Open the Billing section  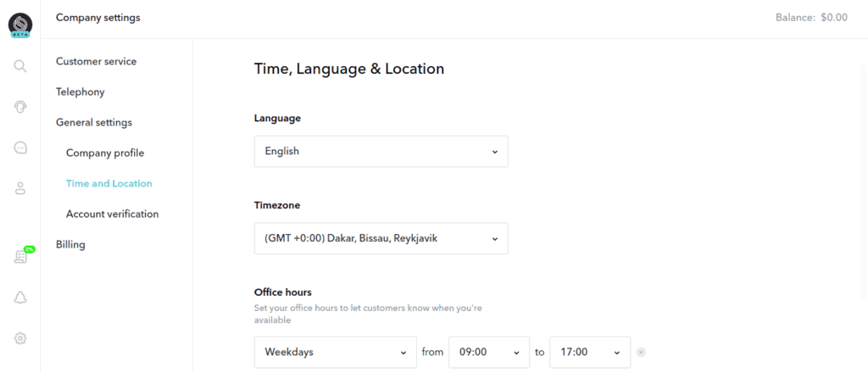[x=70, y=244]
